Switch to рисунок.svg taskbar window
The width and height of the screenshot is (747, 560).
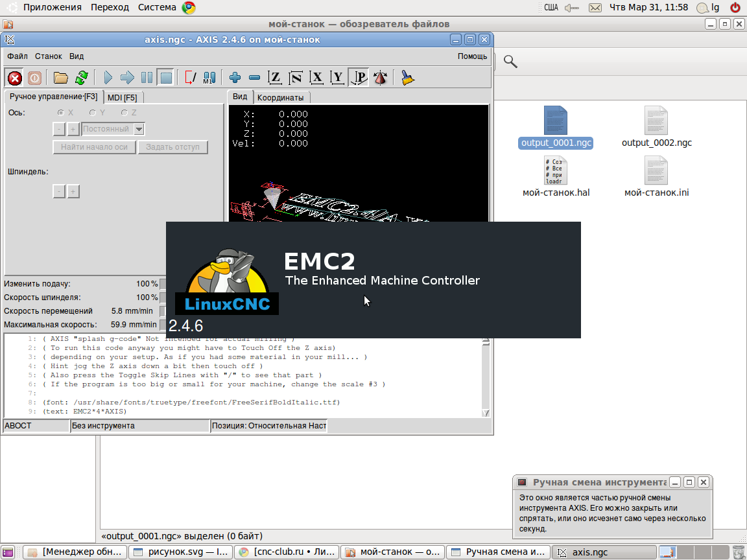tap(181, 552)
